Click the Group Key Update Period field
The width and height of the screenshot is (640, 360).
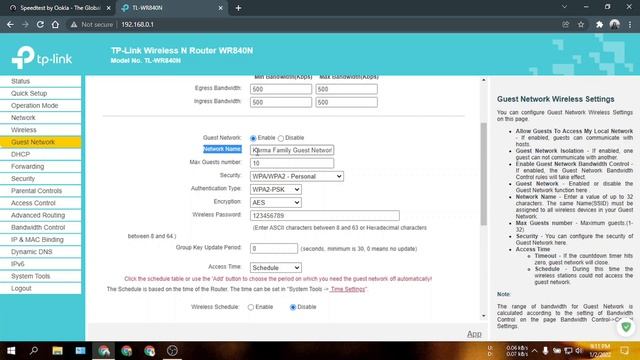coord(274,248)
